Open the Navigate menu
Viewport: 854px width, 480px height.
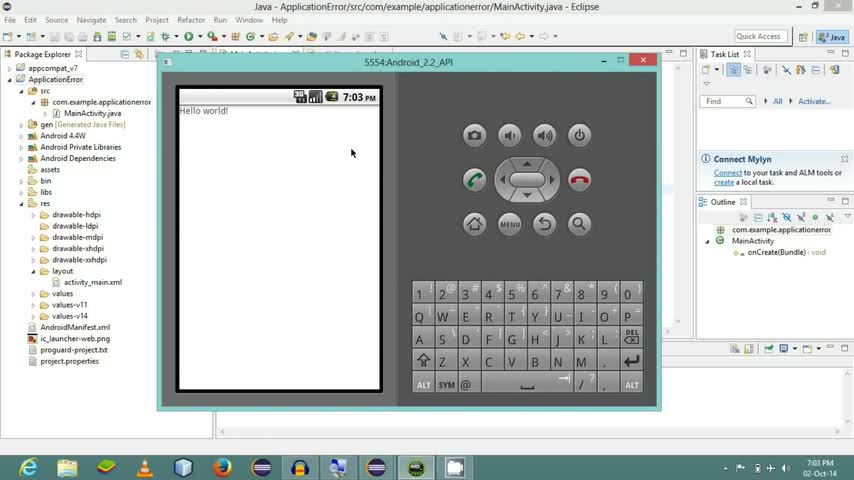pos(91,20)
